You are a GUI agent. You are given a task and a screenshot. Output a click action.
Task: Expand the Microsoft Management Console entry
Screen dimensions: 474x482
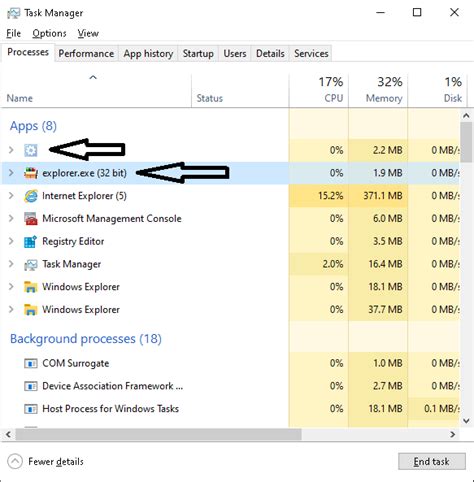click(x=11, y=218)
